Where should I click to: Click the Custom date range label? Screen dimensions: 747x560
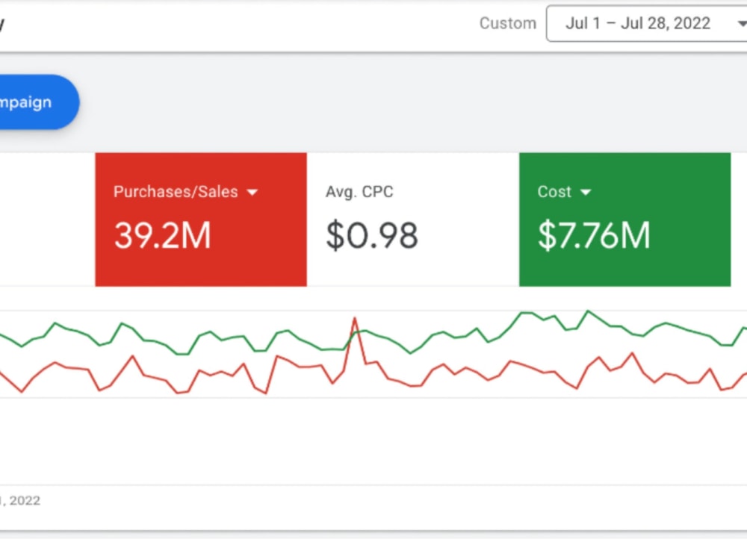[508, 23]
